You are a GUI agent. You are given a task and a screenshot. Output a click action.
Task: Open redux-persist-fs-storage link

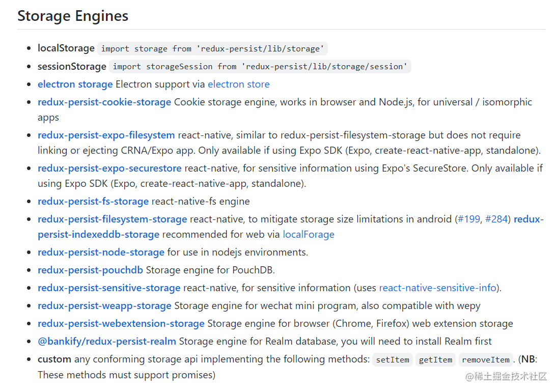coord(93,201)
